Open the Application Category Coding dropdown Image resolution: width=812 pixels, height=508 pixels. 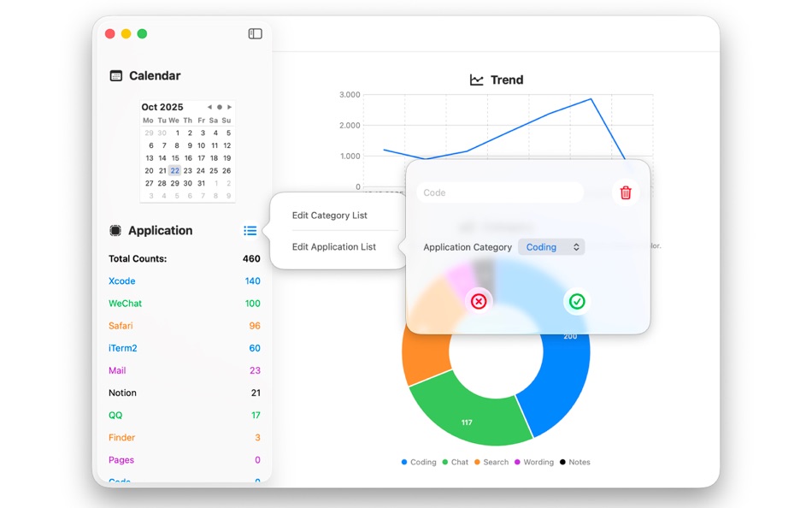coord(551,247)
